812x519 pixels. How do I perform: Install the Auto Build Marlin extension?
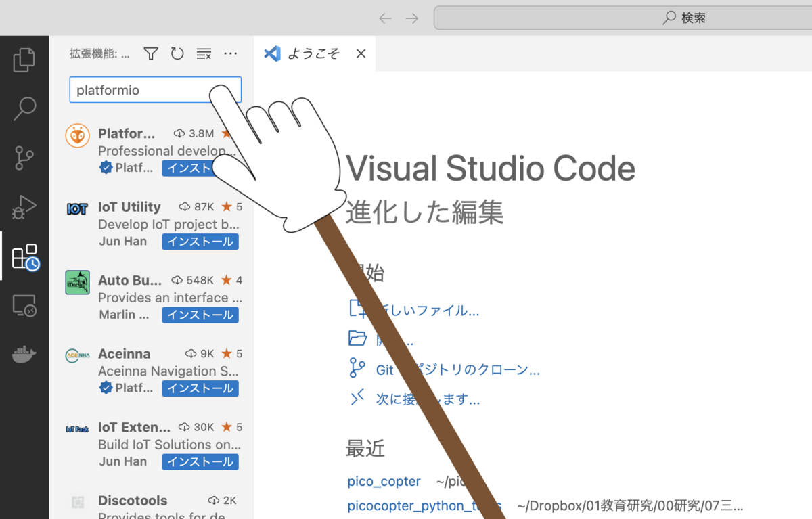(x=200, y=315)
